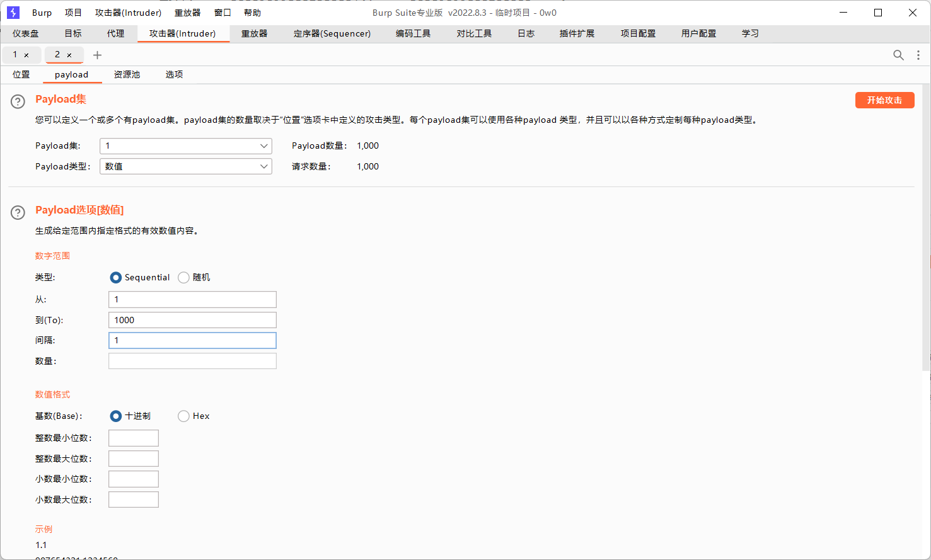Switch to the 仪表盘 tab
931x560 pixels.
pyautogui.click(x=26, y=33)
